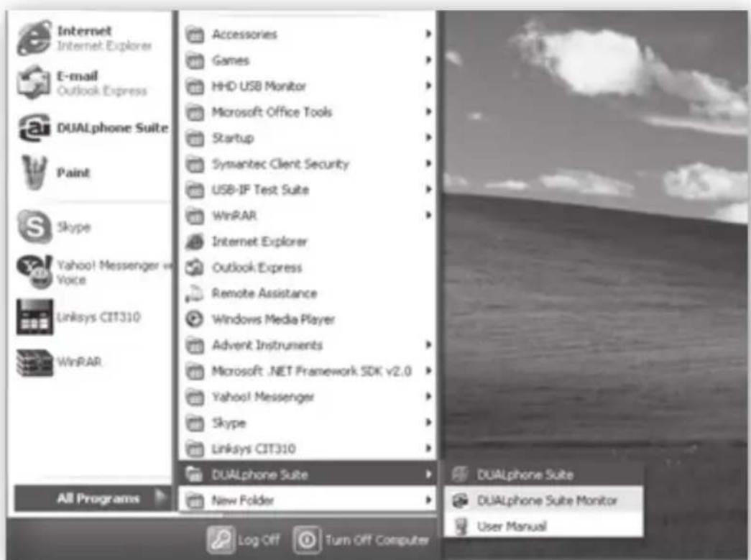Click the Log Off label
751x560 pixels.
[259, 541]
